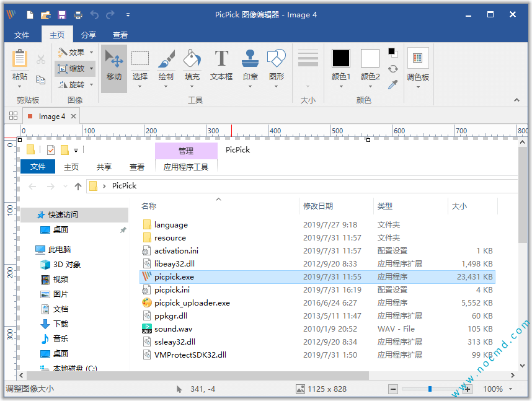Zoom out using the minus button
532x401 pixels.
[393, 389]
